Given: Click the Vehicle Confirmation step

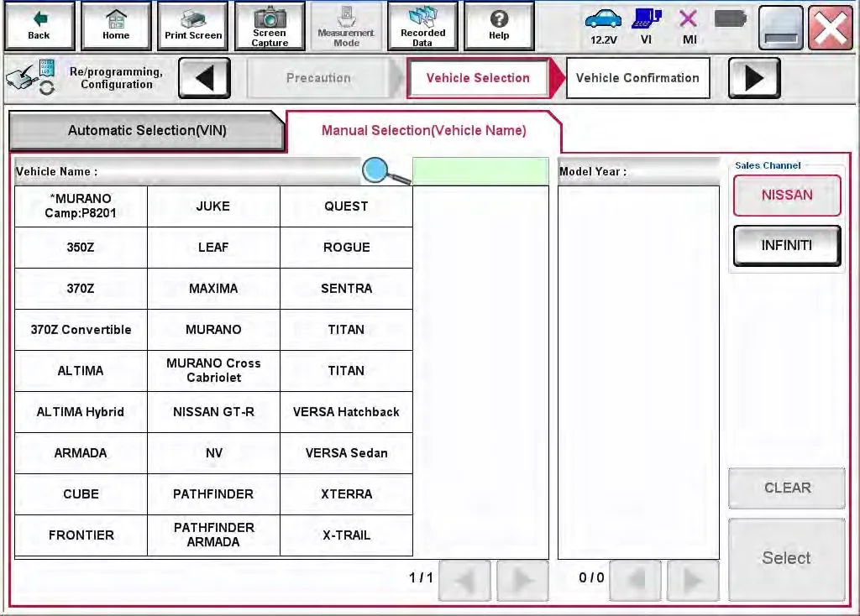Looking at the screenshot, I should click(x=637, y=78).
